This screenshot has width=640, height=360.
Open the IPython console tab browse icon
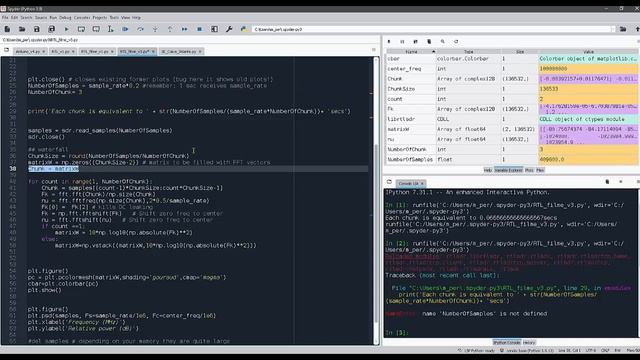pyautogui.click(x=389, y=182)
